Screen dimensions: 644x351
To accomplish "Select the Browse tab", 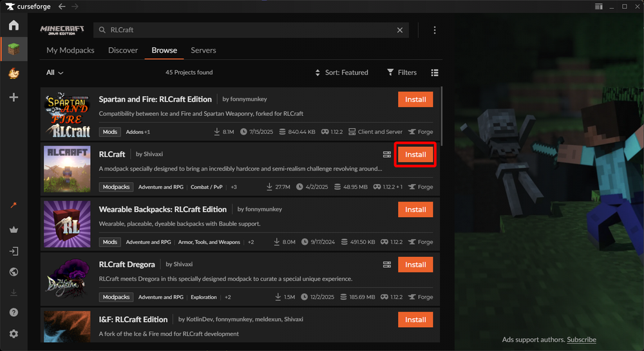I will click(x=164, y=50).
